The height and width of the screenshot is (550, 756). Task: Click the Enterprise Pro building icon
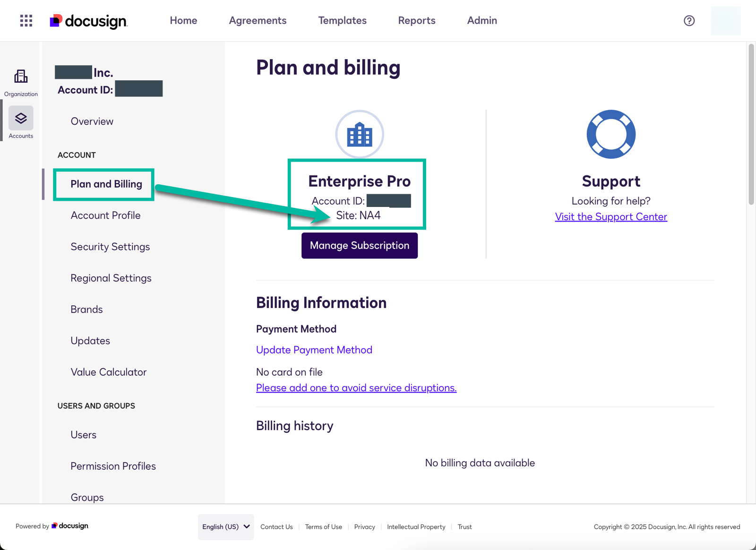[360, 135]
